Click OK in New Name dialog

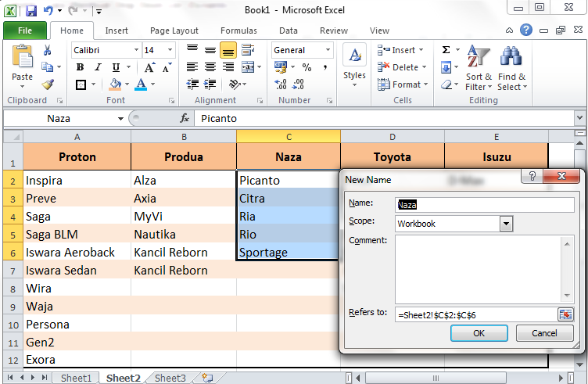click(x=479, y=333)
